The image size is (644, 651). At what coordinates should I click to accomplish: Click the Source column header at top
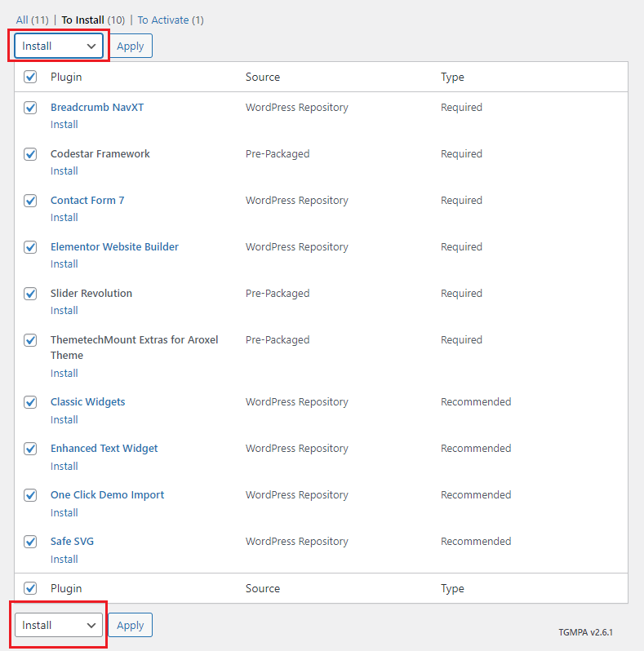click(263, 77)
